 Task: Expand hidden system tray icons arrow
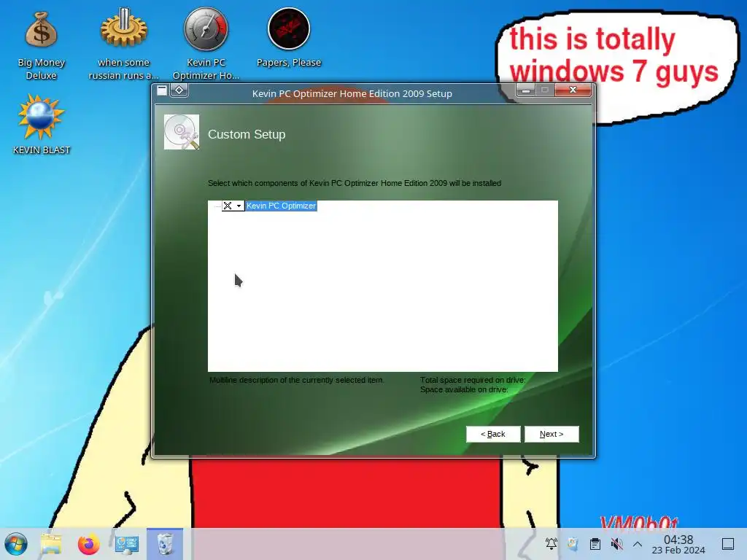pos(638,544)
